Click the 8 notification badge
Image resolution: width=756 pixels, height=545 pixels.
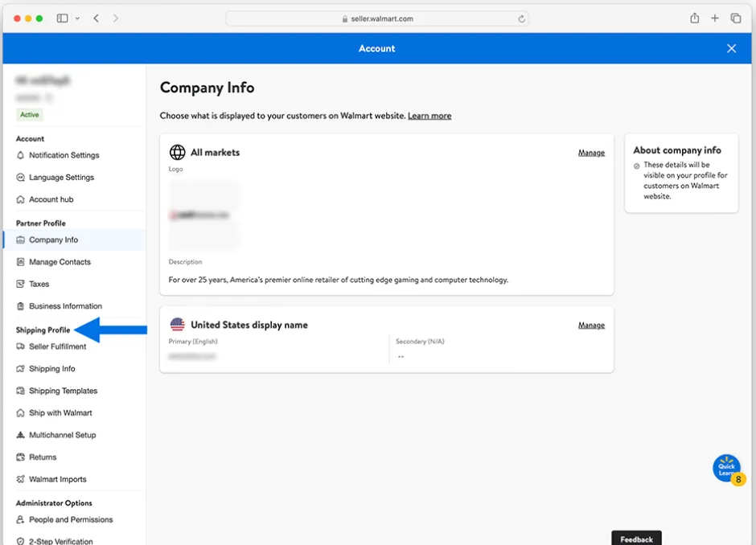(738, 479)
